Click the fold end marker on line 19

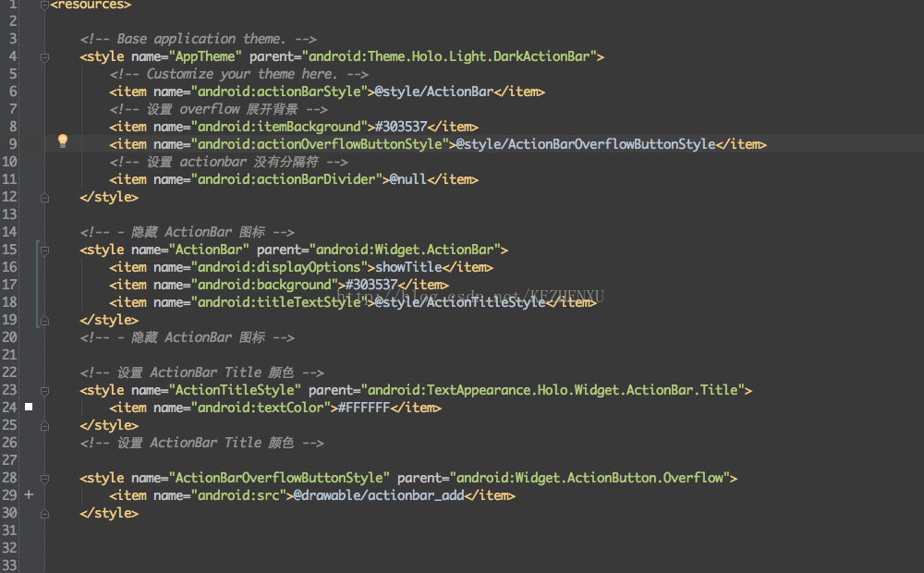(44, 321)
